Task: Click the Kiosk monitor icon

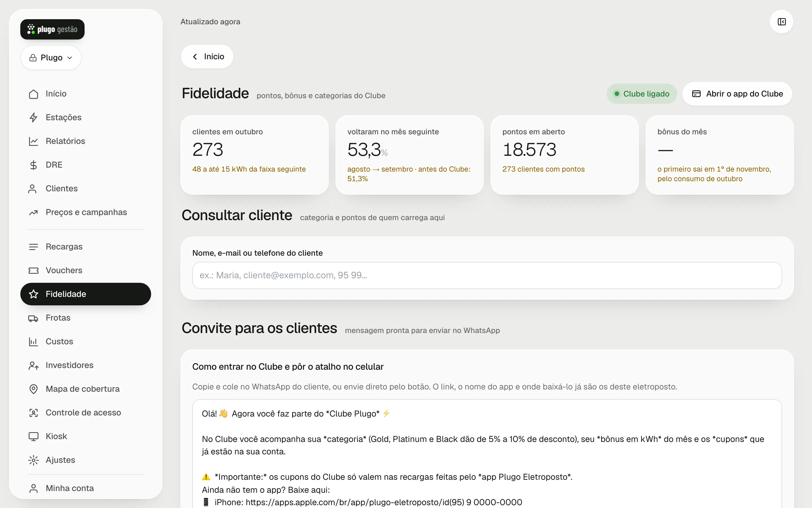Action: point(33,436)
